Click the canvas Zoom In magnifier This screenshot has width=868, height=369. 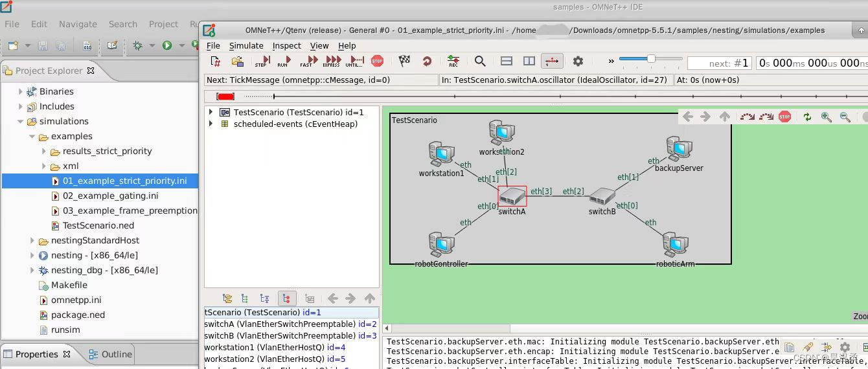826,117
